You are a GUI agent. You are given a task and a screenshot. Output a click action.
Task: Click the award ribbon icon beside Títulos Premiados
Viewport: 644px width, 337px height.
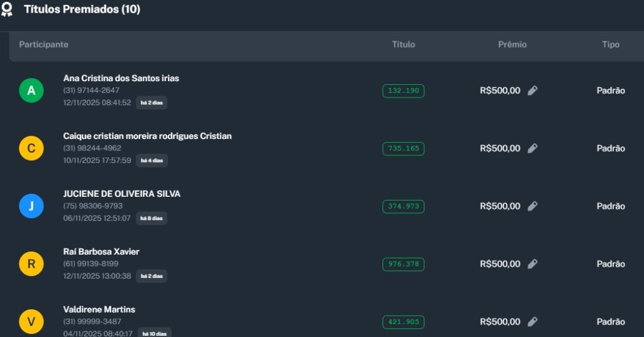7,9
